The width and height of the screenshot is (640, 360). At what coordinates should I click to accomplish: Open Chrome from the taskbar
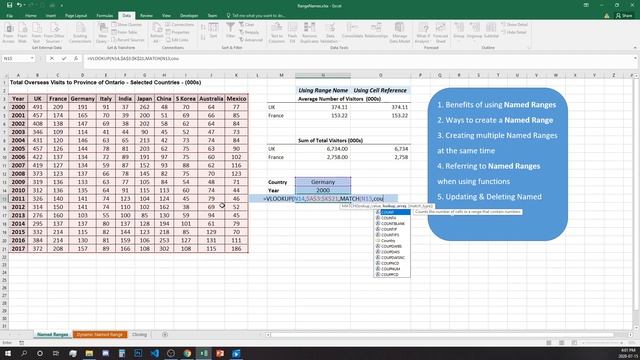pos(187,353)
